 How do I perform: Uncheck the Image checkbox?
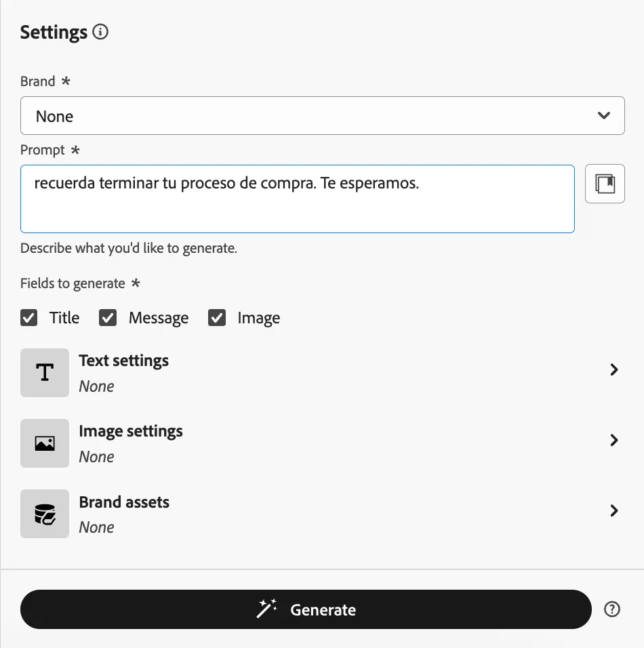[217, 318]
